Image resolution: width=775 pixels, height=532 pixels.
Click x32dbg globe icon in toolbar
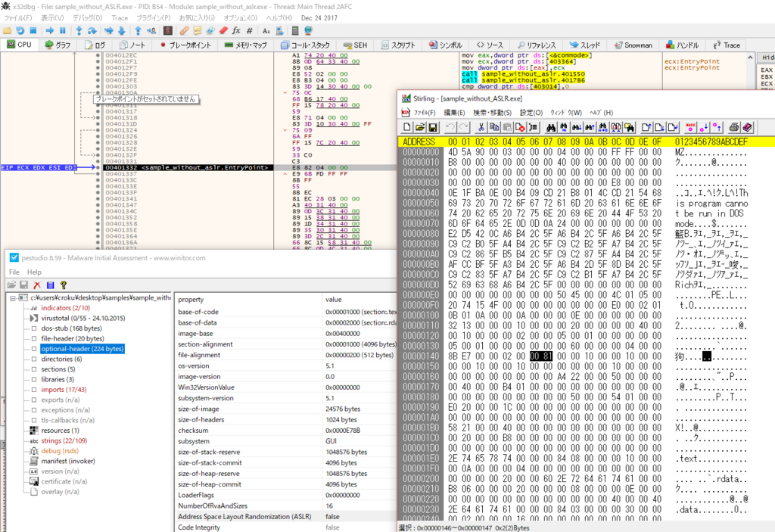309,31
